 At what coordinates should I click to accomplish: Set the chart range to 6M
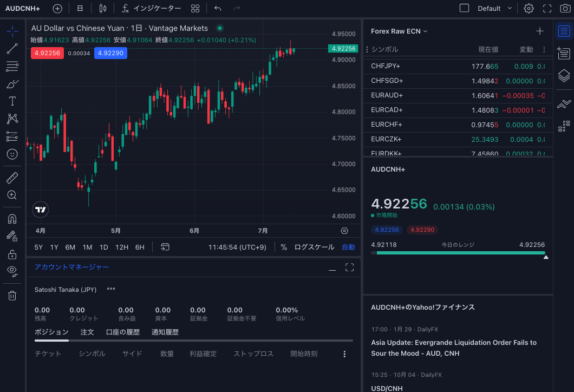[x=70, y=247]
